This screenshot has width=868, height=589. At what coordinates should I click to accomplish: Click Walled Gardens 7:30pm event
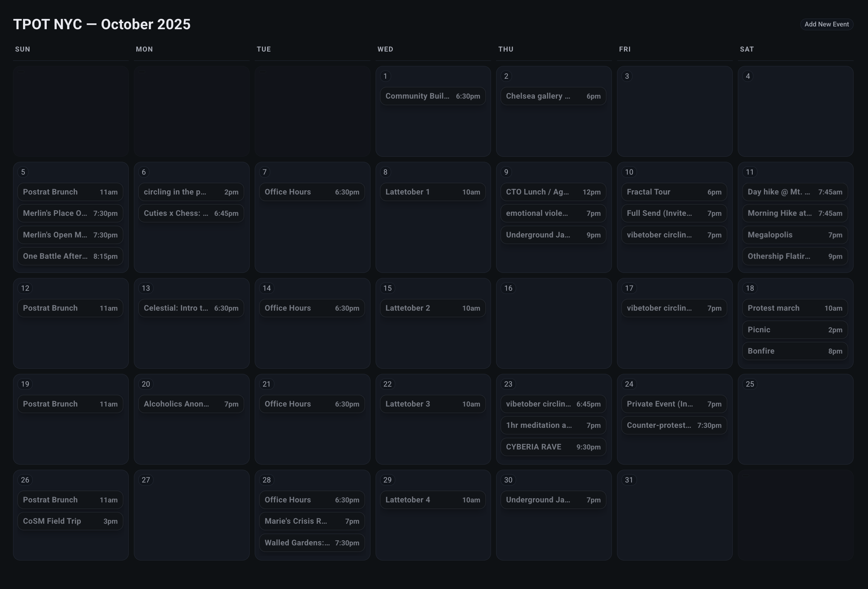[x=312, y=543]
